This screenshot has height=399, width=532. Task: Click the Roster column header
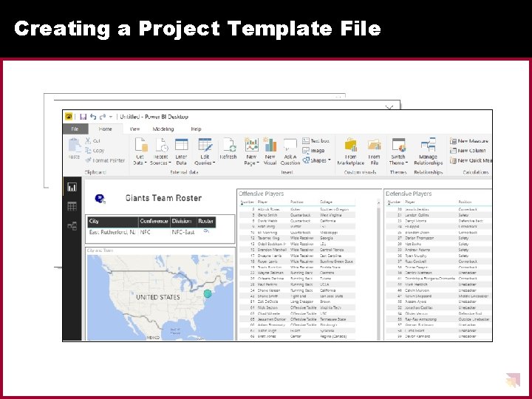coord(206,221)
